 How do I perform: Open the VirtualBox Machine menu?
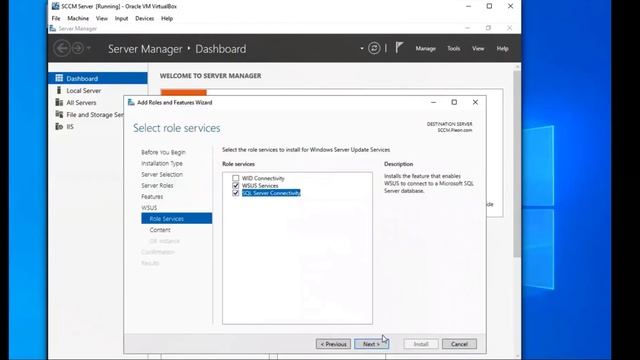click(x=78, y=18)
